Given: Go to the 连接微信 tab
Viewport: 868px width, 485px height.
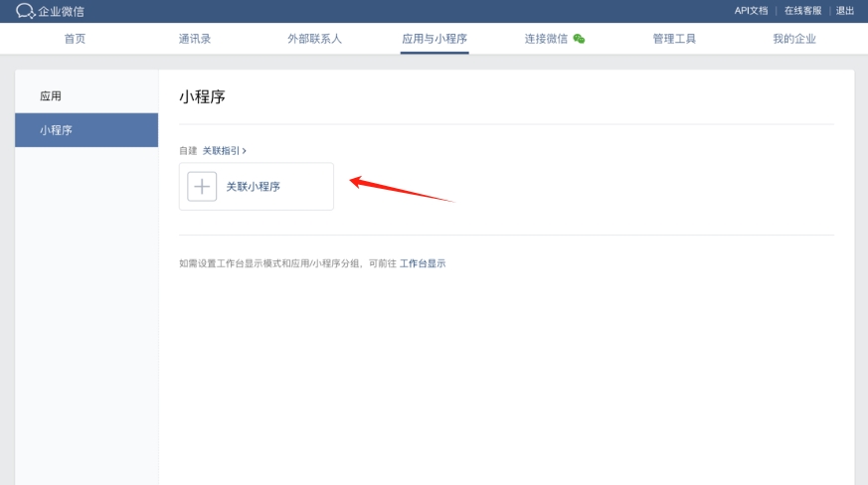Looking at the screenshot, I should pyautogui.click(x=546, y=39).
